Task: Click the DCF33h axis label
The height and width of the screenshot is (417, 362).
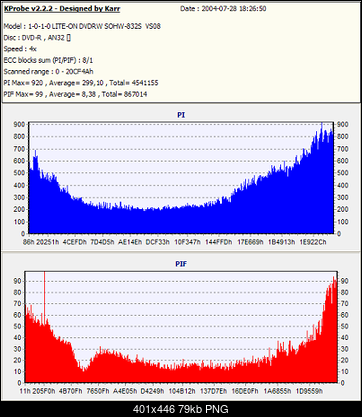Action: [x=158, y=242]
